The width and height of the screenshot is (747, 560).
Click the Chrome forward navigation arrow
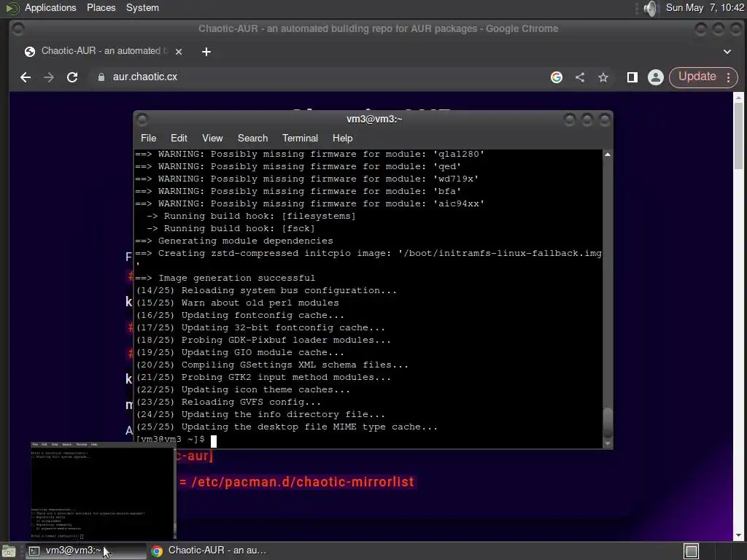[49, 77]
